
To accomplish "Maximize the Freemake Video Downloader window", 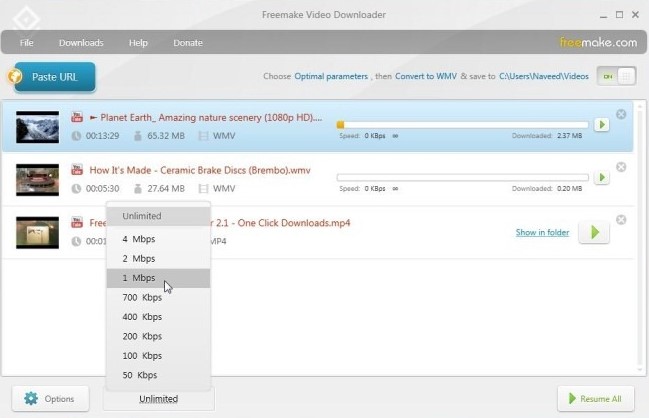I will pyautogui.click(x=619, y=15).
